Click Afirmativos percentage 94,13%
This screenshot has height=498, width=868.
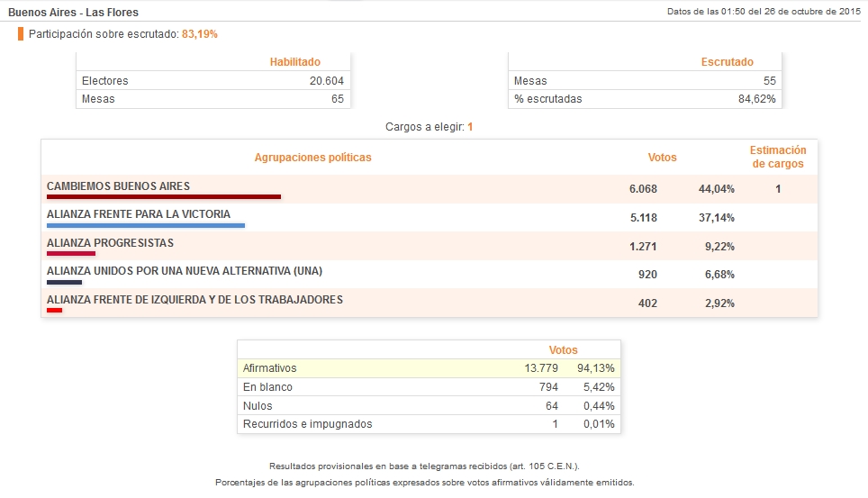pyautogui.click(x=596, y=368)
